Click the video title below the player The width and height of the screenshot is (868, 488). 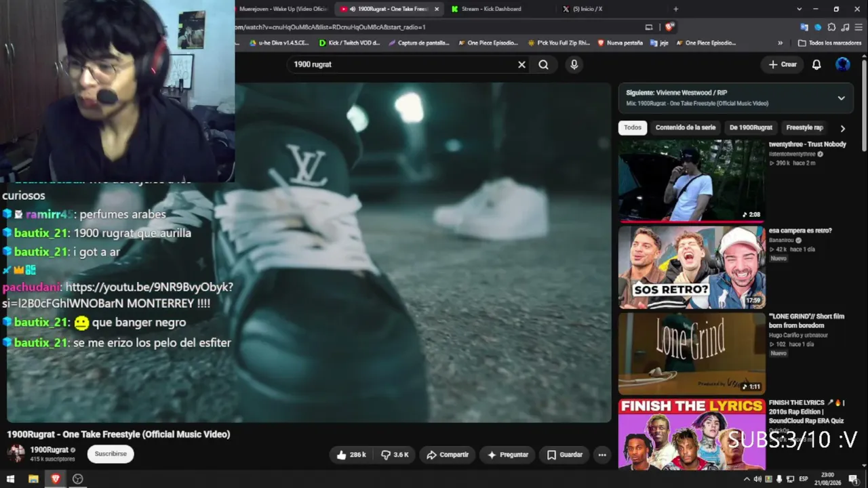coord(119,434)
